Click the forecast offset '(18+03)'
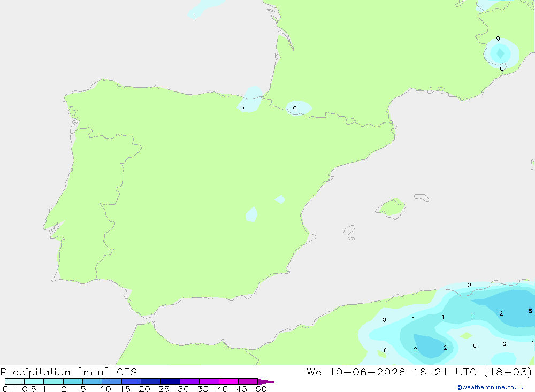This screenshot has height=392, width=535. [x=508, y=372]
